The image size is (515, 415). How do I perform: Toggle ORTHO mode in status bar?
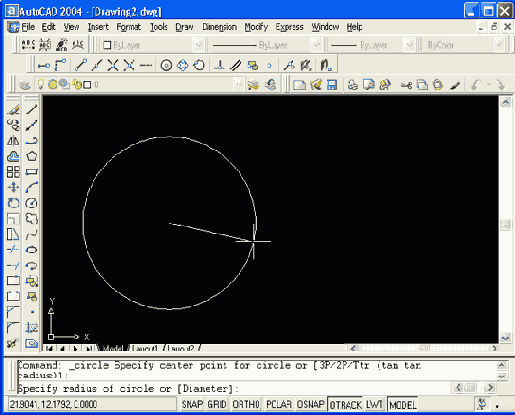(246, 404)
